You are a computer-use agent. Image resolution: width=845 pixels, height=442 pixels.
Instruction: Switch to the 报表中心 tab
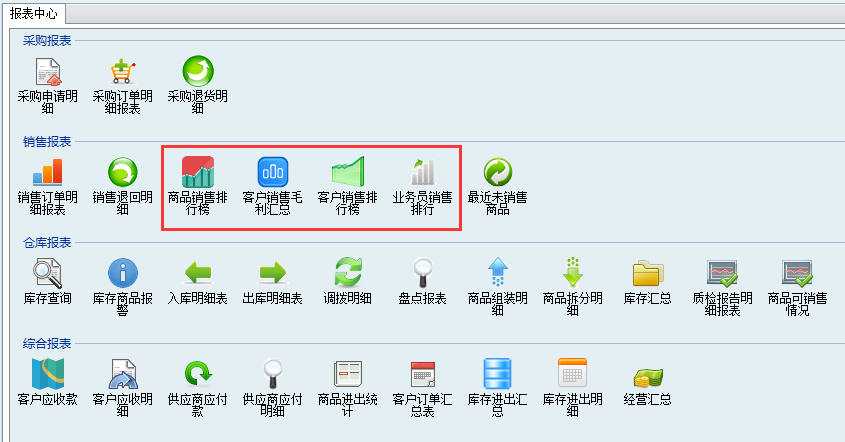(x=34, y=14)
